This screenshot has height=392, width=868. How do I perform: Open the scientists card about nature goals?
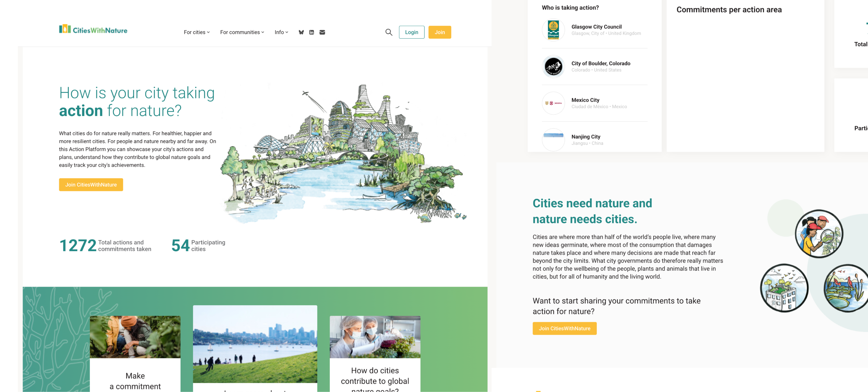point(375,354)
